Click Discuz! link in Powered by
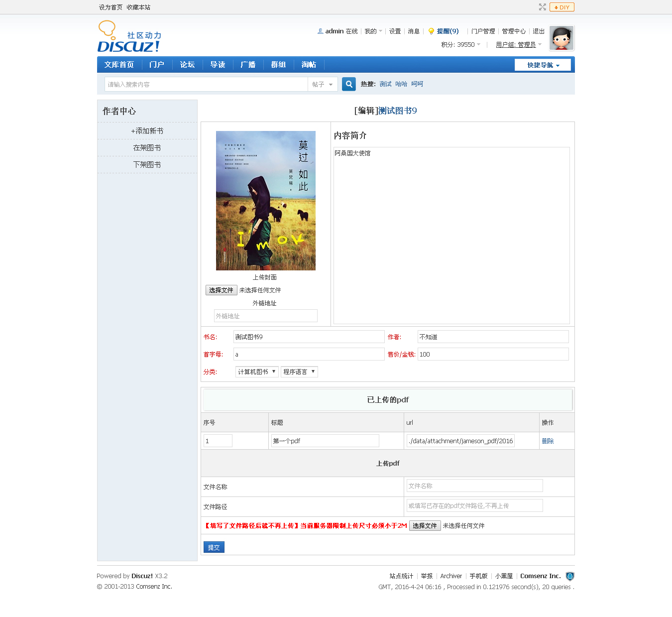This screenshot has height=617, width=672. click(x=142, y=576)
